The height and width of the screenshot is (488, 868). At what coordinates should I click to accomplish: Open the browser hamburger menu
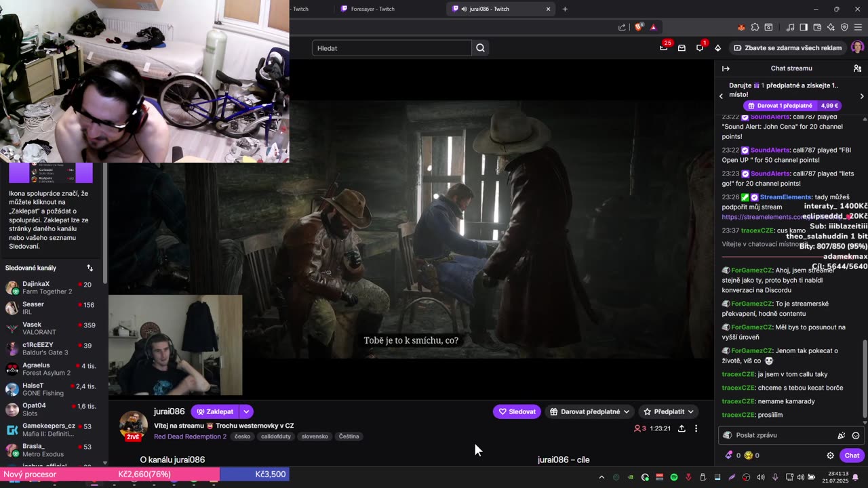pyautogui.click(x=858, y=27)
